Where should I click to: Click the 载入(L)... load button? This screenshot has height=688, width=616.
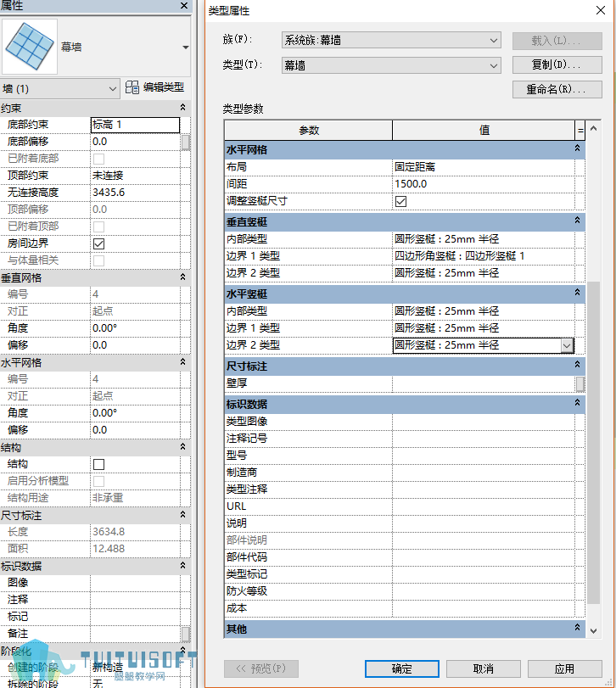[x=557, y=41]
